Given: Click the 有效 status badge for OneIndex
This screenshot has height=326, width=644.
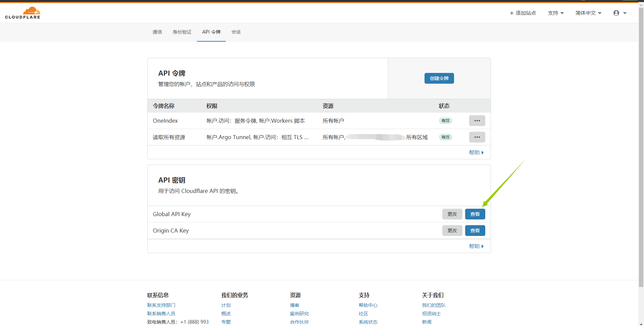Looking at the screenshot, I should point(445,121).
